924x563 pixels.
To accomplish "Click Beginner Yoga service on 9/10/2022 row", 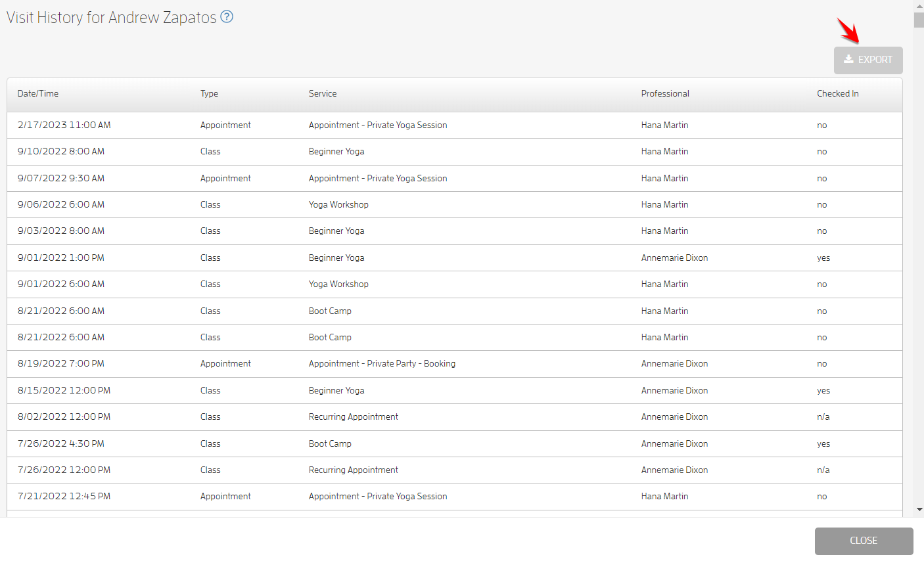I will (x=336, y=152).
